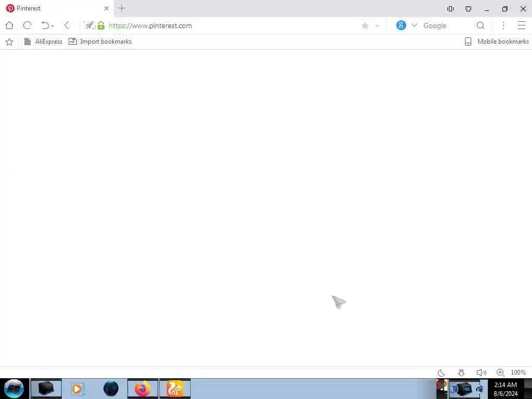Open the skin shirt icon

[x=469, y=9]
